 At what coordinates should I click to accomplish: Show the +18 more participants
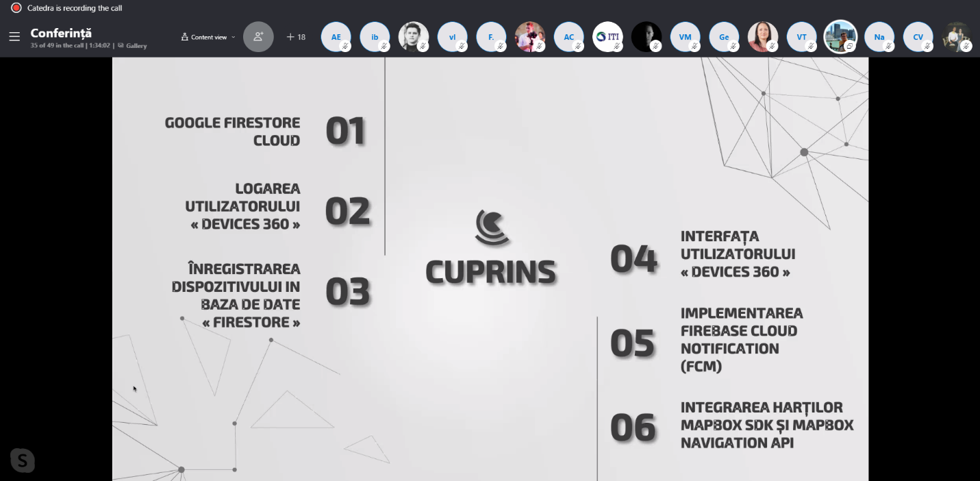coord(296,37)
